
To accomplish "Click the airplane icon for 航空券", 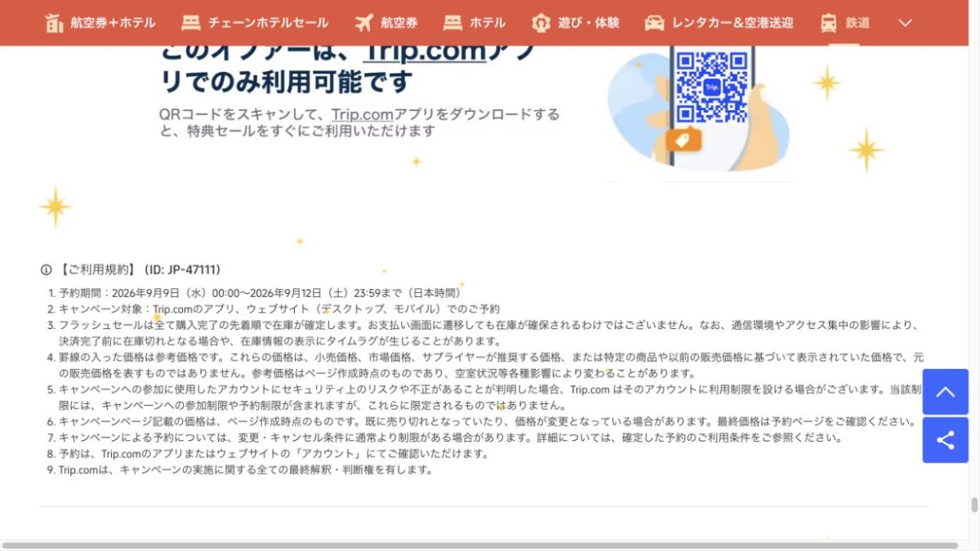I will (x=364, y=23).
